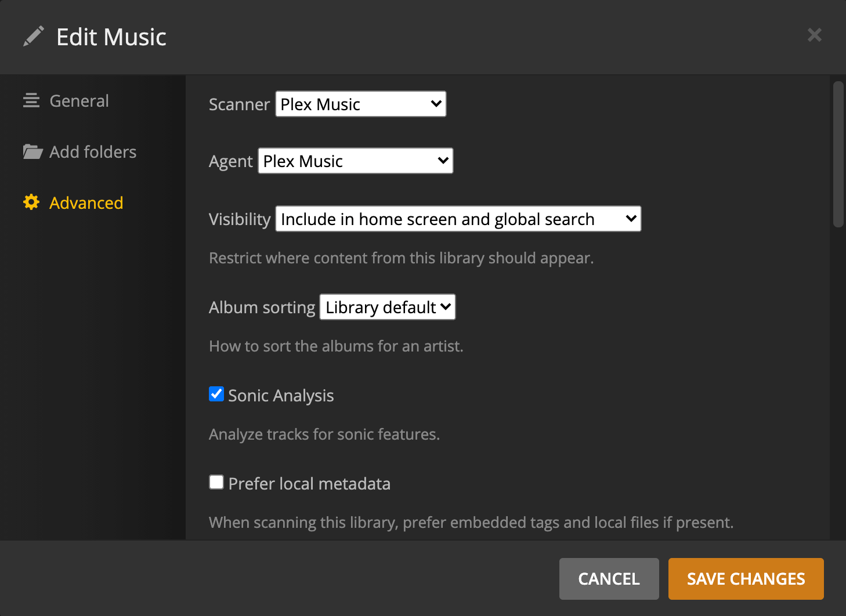Screen dimensions: 846x616
Task: Click the Add folders folder icon
Action: 31,151
